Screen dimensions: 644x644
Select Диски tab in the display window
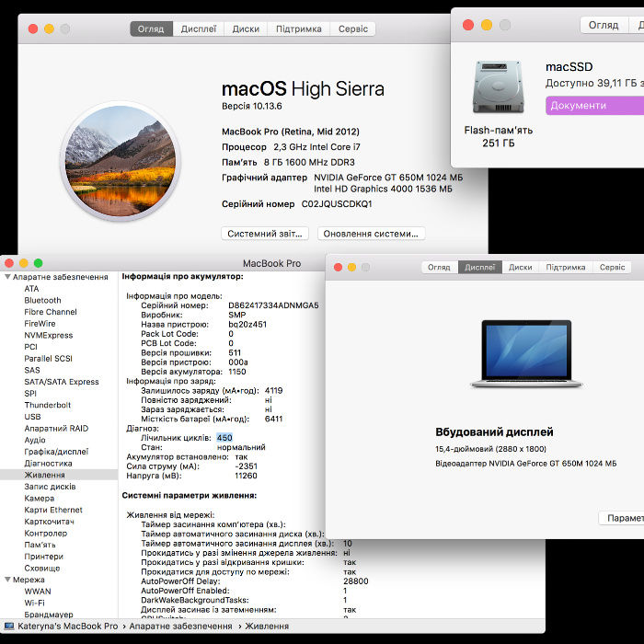[521, 268]
